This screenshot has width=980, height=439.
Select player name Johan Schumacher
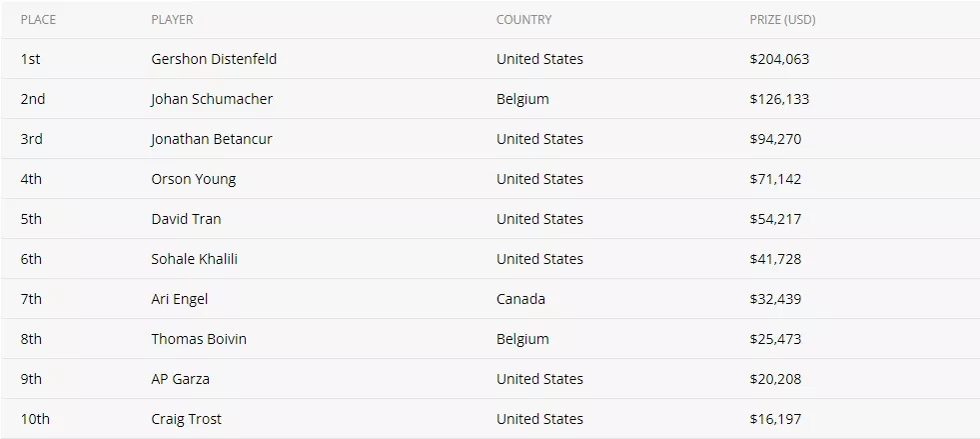click(212, 99)
